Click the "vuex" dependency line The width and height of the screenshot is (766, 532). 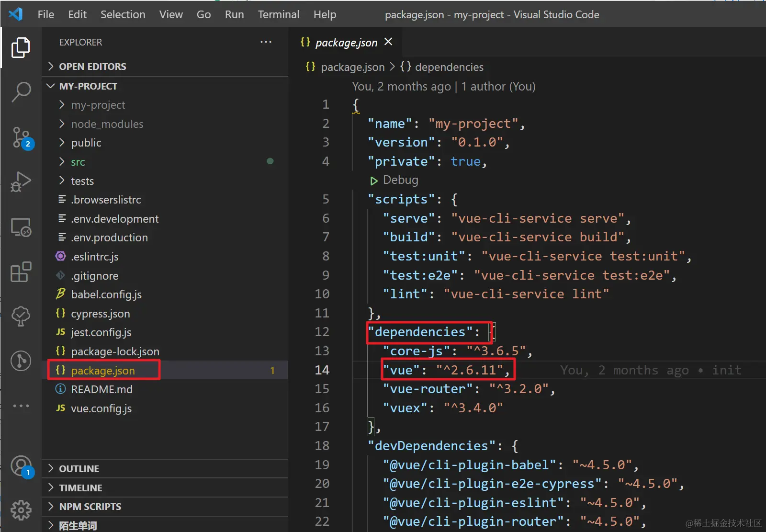[443, 408]
